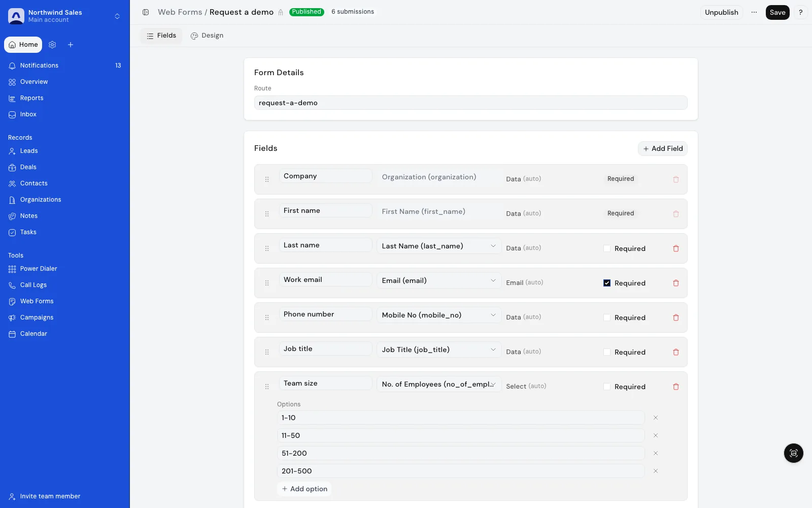Viewport: 812px width, 508px height.
Task: Remove the 11-50 option
Action: coord(656,435)
